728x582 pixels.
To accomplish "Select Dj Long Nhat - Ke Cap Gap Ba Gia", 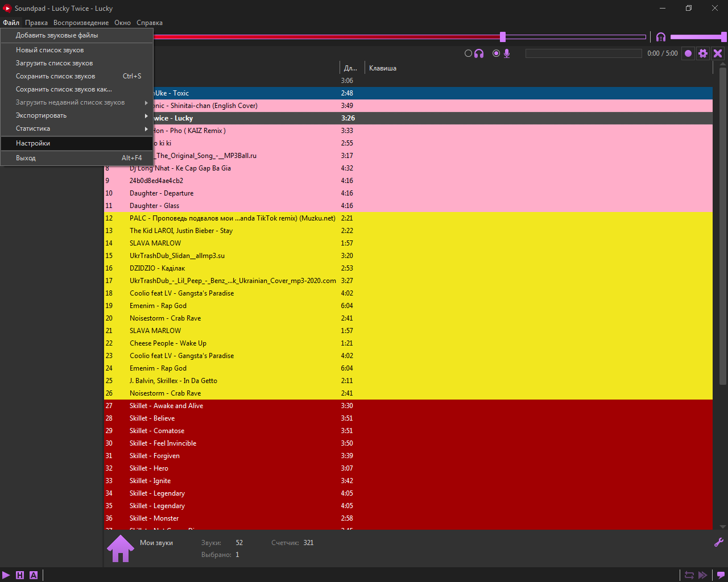I will pos(408,168).
